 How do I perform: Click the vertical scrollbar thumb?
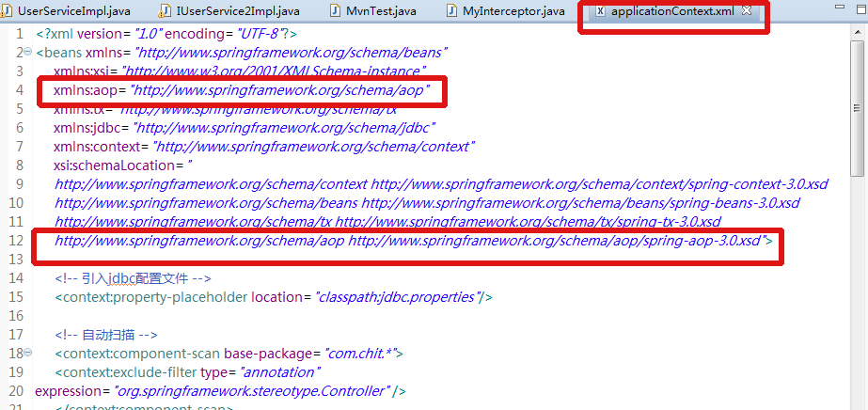point(857,108)
